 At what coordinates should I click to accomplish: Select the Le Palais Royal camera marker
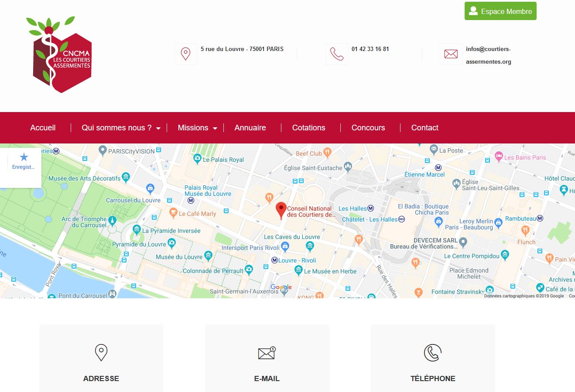[197, 159]
